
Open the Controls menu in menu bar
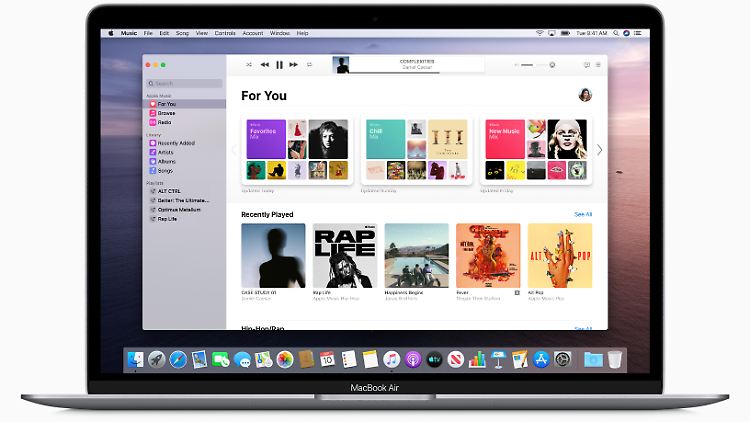pyautogui.click(x=226, y=32)
